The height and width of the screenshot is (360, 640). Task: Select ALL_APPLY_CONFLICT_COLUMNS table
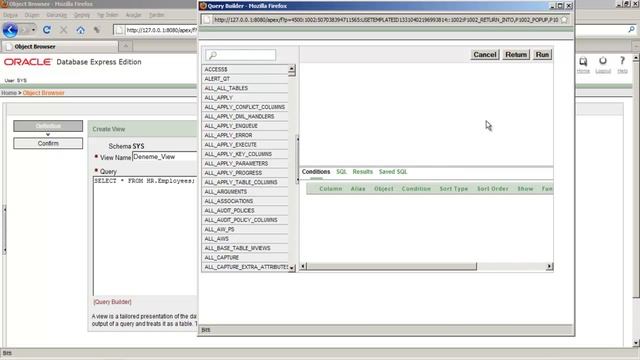[x=245, y=107]
